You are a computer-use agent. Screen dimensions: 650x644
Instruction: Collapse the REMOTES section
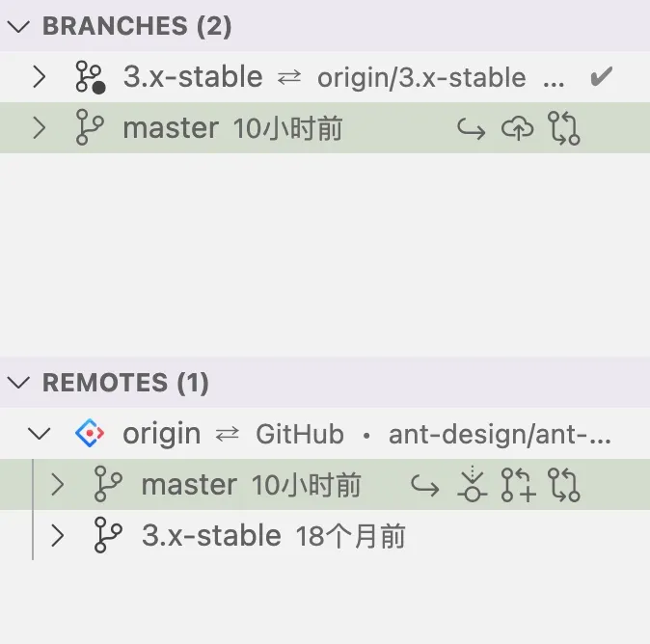coord(18,383)
